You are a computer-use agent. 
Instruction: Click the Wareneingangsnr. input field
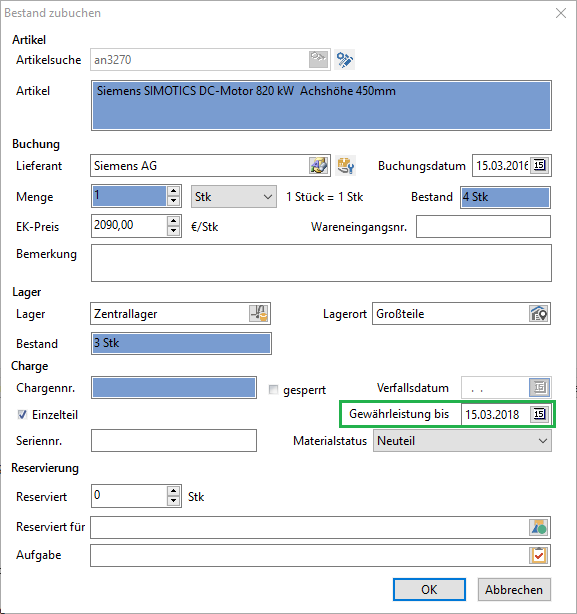tap(483, 226)
